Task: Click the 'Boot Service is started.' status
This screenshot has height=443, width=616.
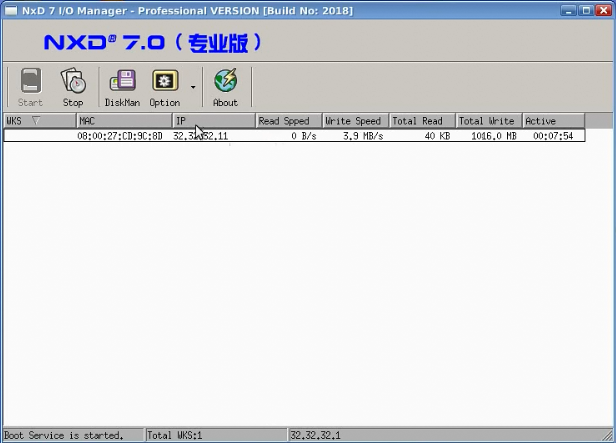Action: [64, 435]
